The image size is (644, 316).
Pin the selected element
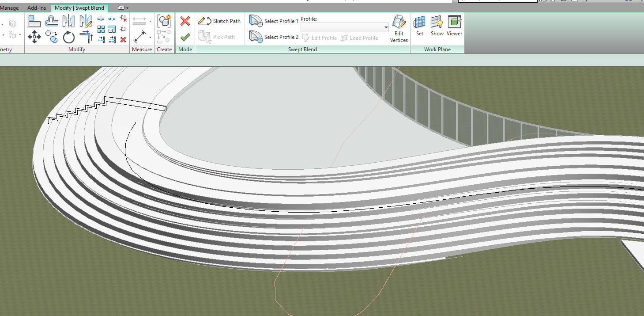pyautogui.click(x=123, y=29)
